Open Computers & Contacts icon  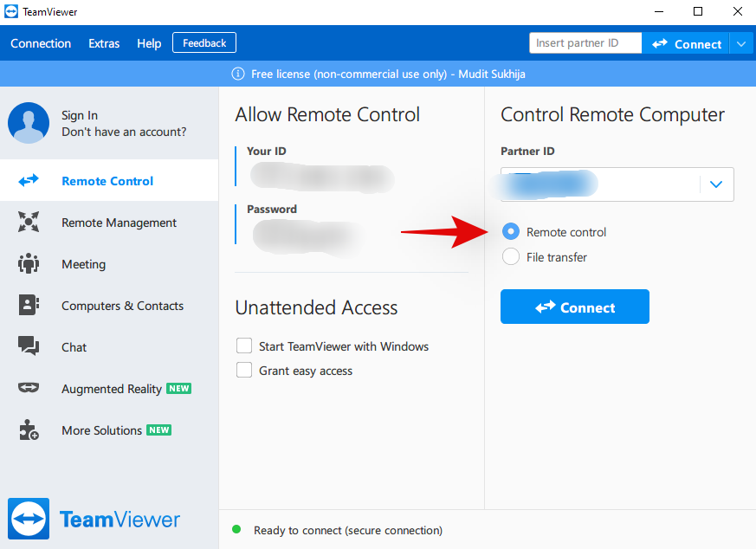click(x=29, y=306)
